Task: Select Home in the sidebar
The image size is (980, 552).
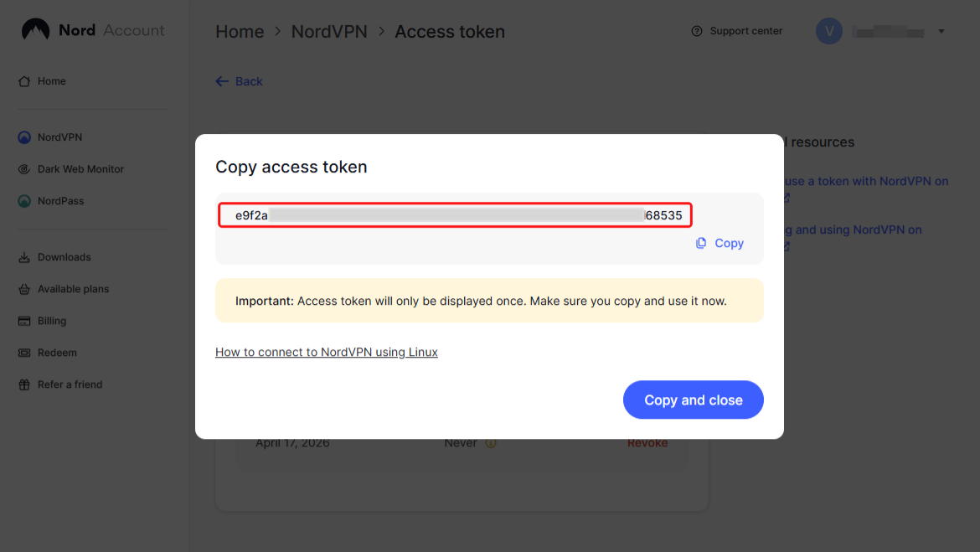Action: pos(52,80)
